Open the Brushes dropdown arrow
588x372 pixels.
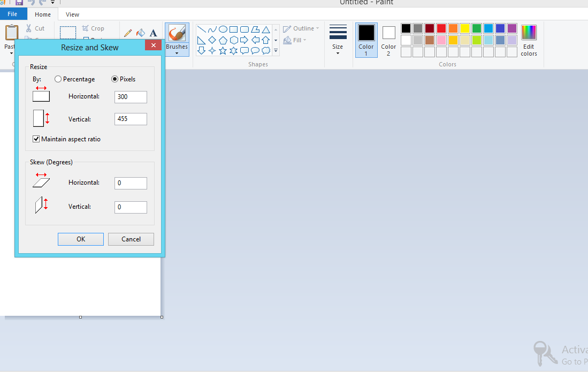click(177, 53)
